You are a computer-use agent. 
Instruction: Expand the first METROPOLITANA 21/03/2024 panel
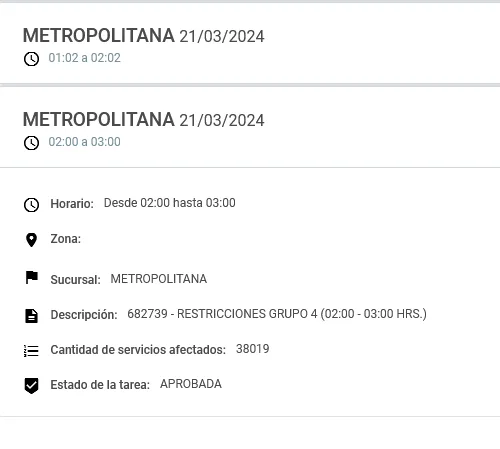click(x=250, y=44)
